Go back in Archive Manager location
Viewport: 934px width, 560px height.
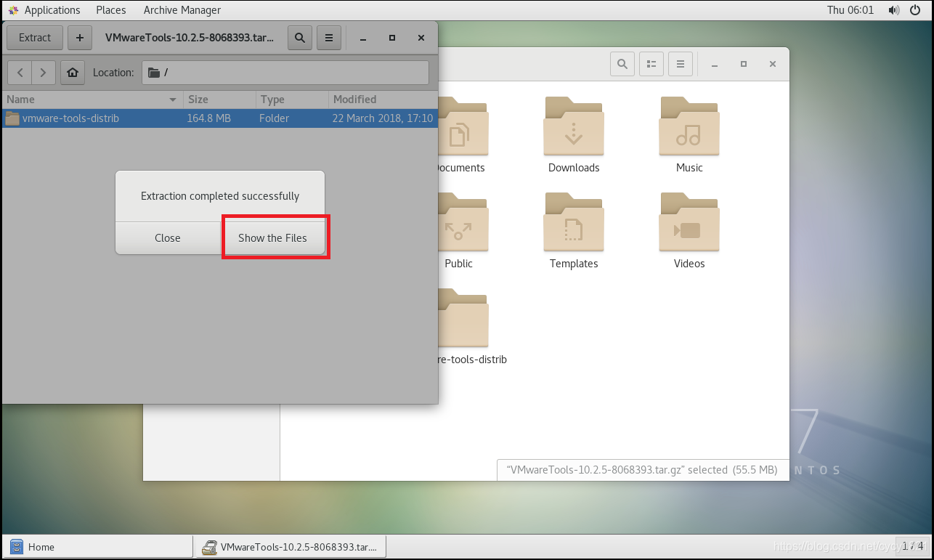(20, 73)
